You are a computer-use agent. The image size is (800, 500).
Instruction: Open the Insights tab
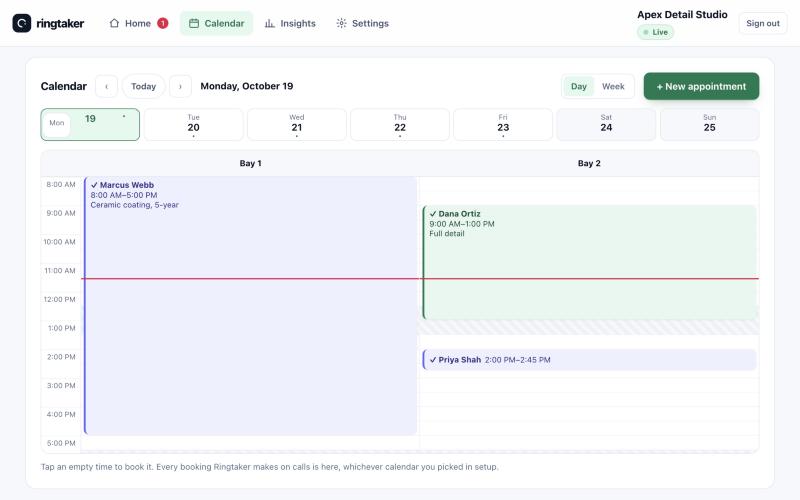[290, 23]
